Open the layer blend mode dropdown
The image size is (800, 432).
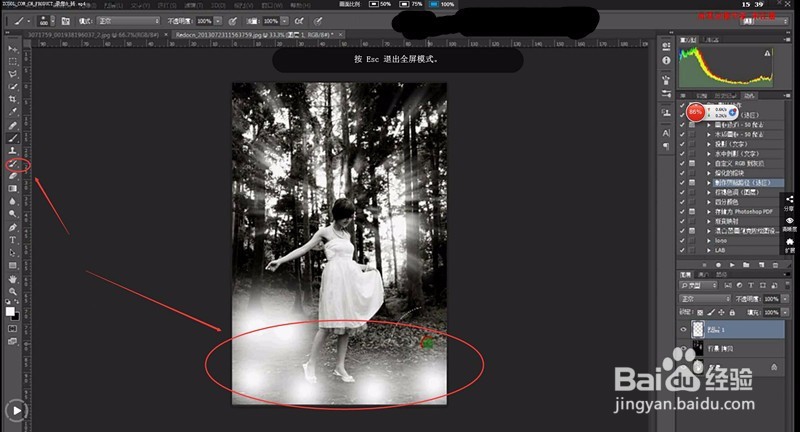[x=706, y=299]
